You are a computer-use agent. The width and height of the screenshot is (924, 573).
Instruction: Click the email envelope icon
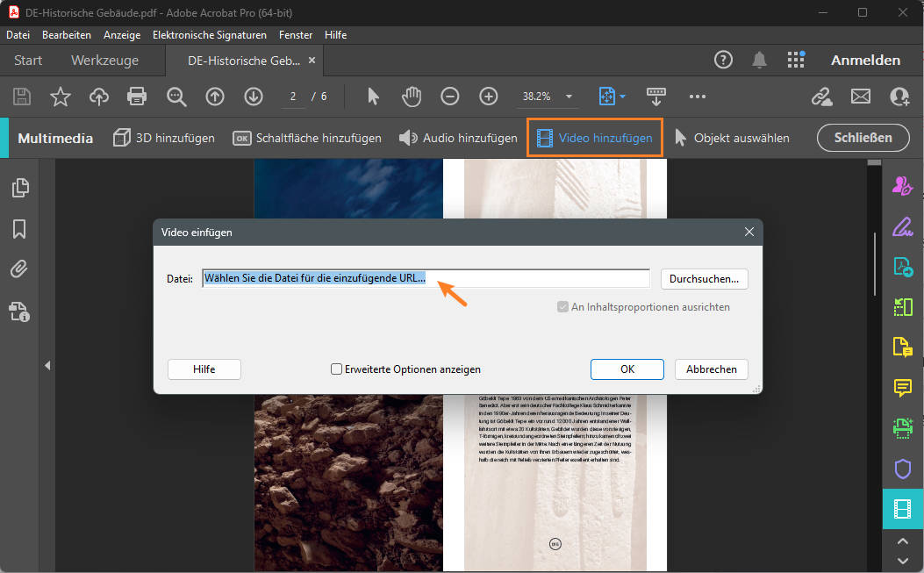[860, 97]
